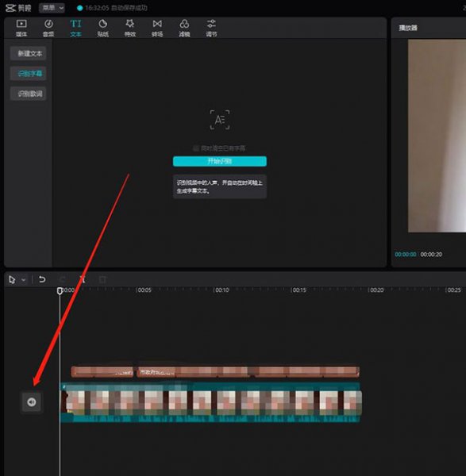Click the undo arrow in timeline toolbar
Screen dimensions: 466x476
[42, 279]
